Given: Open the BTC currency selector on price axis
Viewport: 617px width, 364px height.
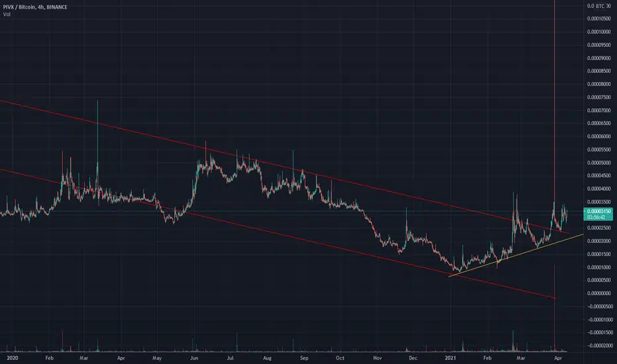Looking at the screenshot, I should point(600,6).
